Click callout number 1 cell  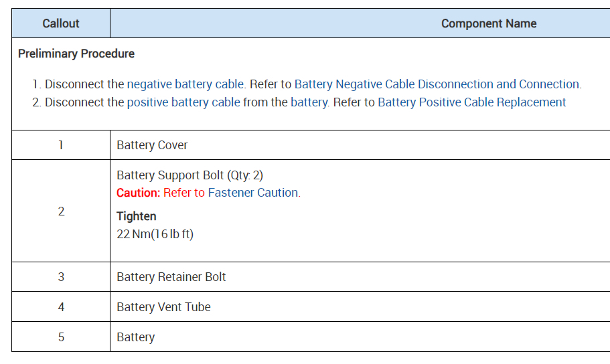click(x=61, y=145)
